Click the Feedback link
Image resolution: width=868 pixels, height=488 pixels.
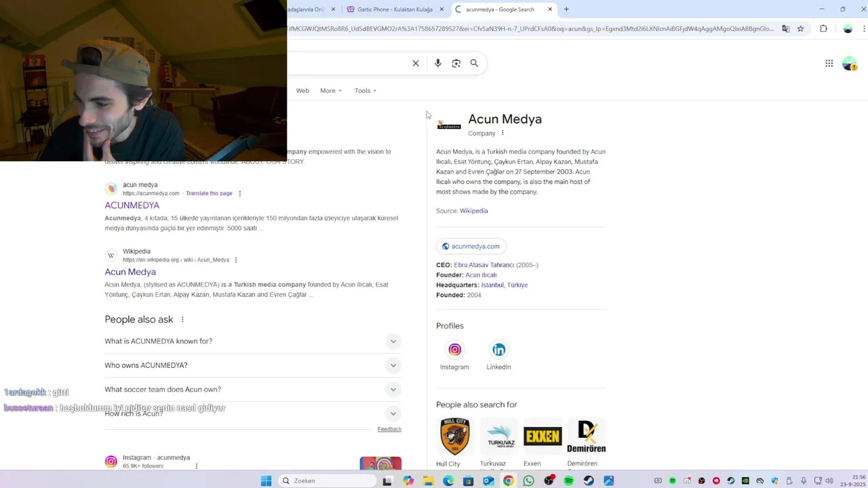coord(389,429)
